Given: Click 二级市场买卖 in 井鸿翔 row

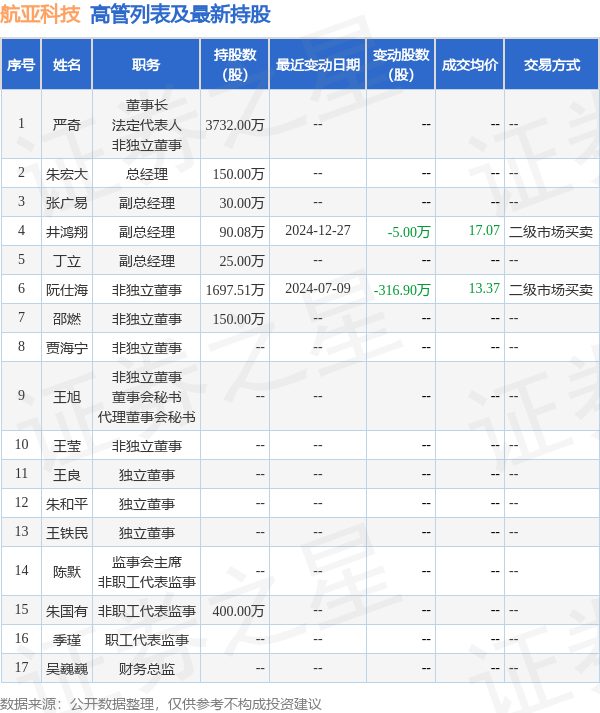Looking at the screenshot, I should click(550, 232).
